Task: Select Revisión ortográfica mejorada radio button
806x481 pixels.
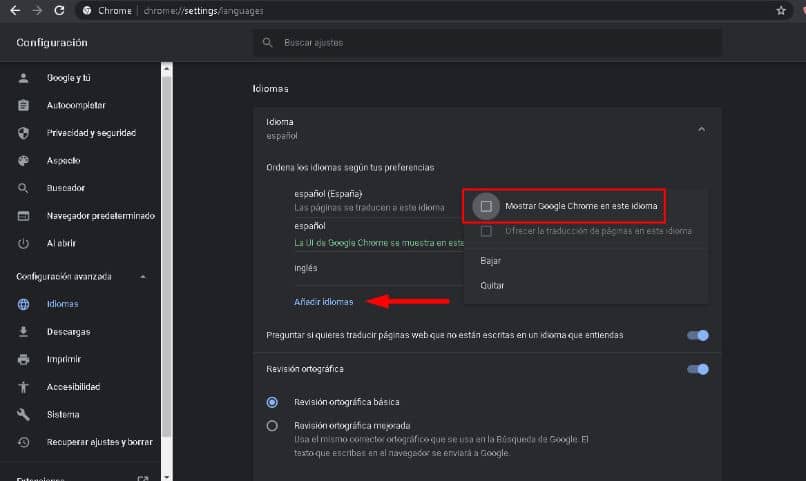Action: point(272,426)
